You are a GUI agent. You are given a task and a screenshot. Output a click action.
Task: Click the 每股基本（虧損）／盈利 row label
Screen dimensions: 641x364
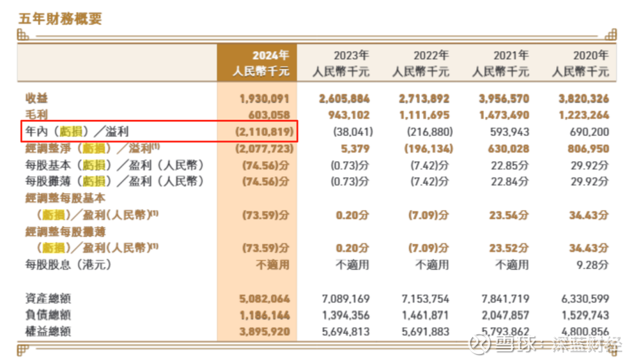click(115, 165)
